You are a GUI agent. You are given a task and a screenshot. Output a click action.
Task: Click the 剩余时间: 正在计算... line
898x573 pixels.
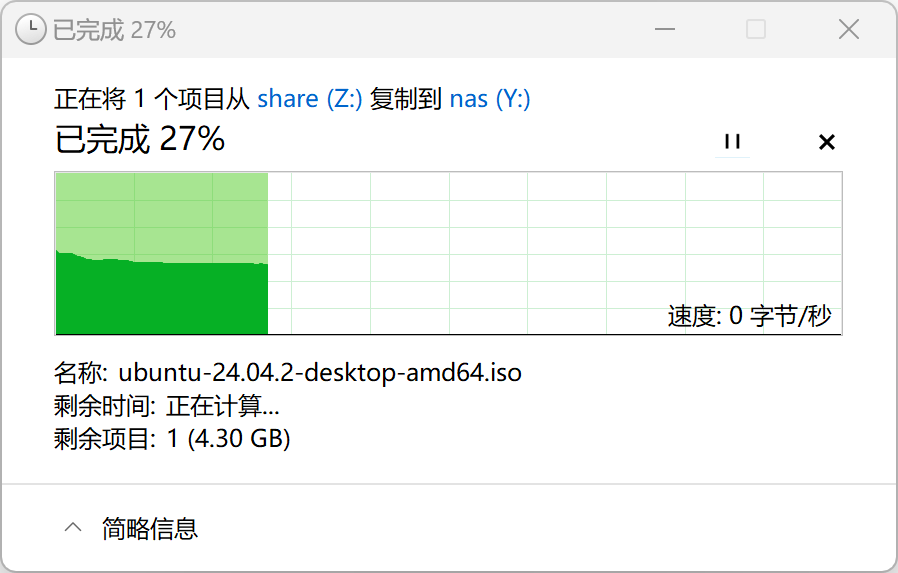point(167,406)
